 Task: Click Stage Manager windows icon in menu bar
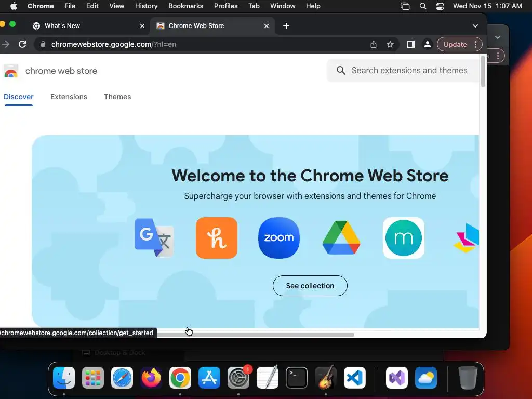[x=405, y=6]
